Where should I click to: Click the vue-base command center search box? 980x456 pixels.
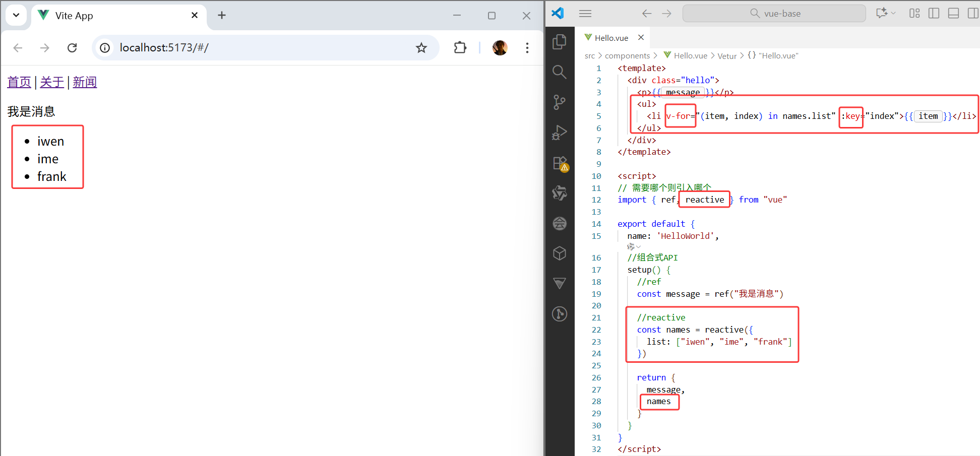pos(774,14)
